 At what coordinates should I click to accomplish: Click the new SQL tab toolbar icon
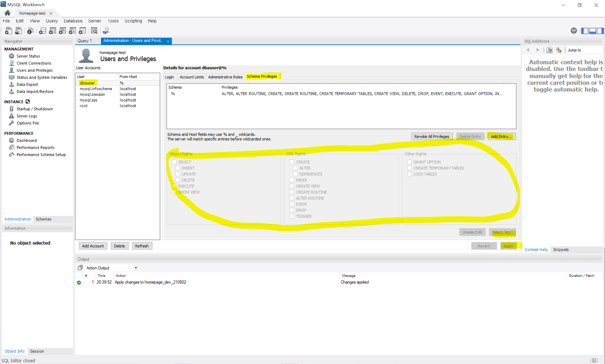tap(8, 31)
